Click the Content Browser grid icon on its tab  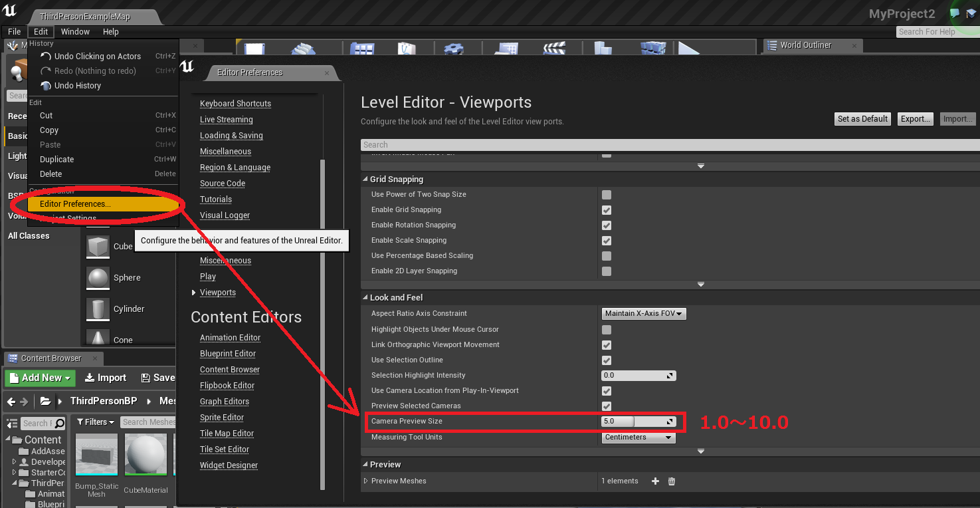point(12,358)
